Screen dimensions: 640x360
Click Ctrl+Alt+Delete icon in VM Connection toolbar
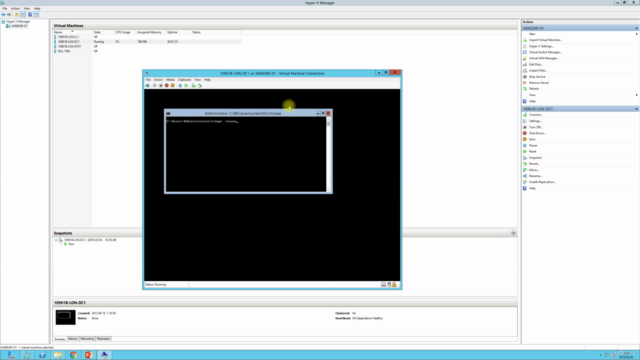coord(147,86)
